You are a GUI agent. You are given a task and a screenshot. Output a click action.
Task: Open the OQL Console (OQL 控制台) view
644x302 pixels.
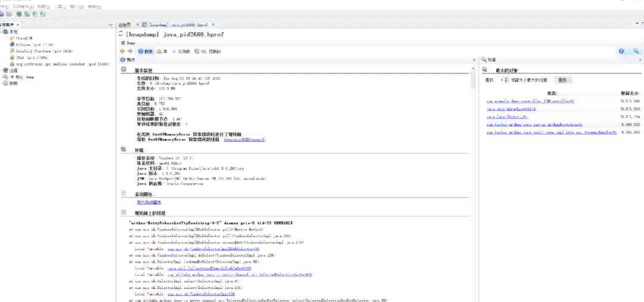(x=208, y=51)
